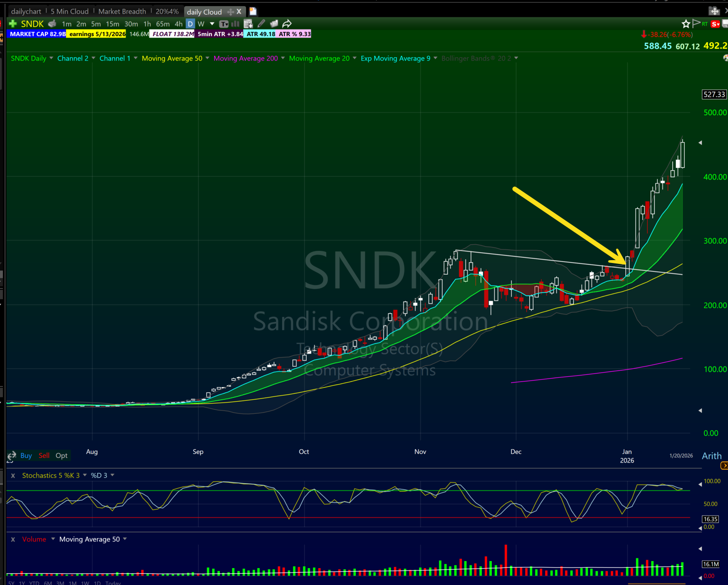Image resolution: width=728 pixels, height=585 pixels.
Task: Switch to 5m timeframe
Action: [x=96, y=24]
